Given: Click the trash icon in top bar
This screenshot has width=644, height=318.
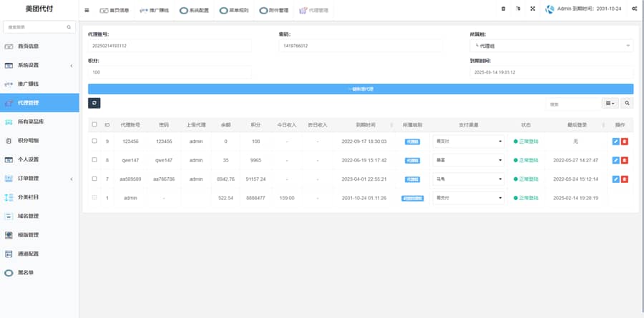Looking at the screenshot, I should click(x=503, y=9).
